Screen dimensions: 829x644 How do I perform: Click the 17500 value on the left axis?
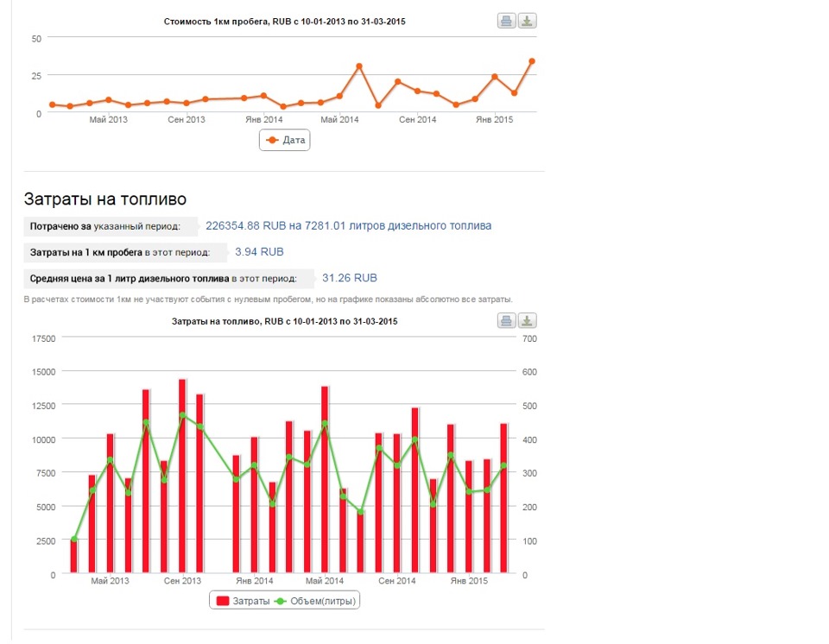click(x=43, y=338)
